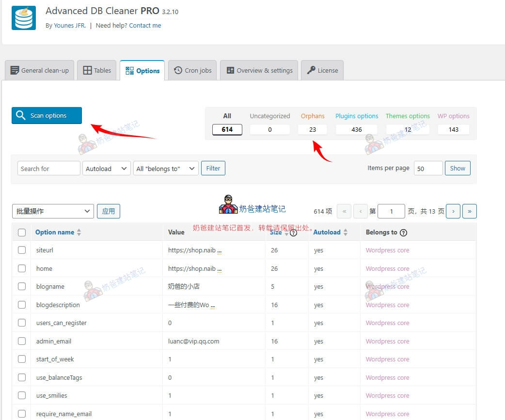This screenshot has width=505, height=420.
Task: Expand the All "belongs to" dropdown
Action: [166, 169]
